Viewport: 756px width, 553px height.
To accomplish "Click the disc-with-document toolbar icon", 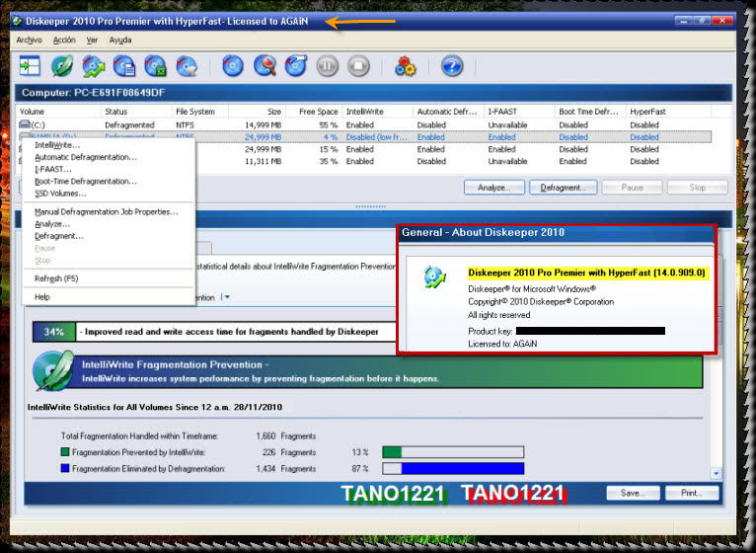I will coord(124,66).
